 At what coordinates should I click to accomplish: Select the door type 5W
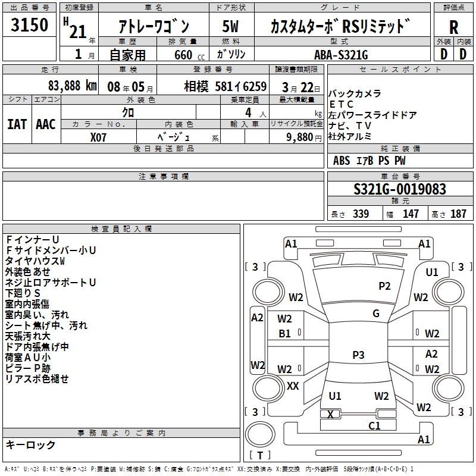(x=230, y=26)
